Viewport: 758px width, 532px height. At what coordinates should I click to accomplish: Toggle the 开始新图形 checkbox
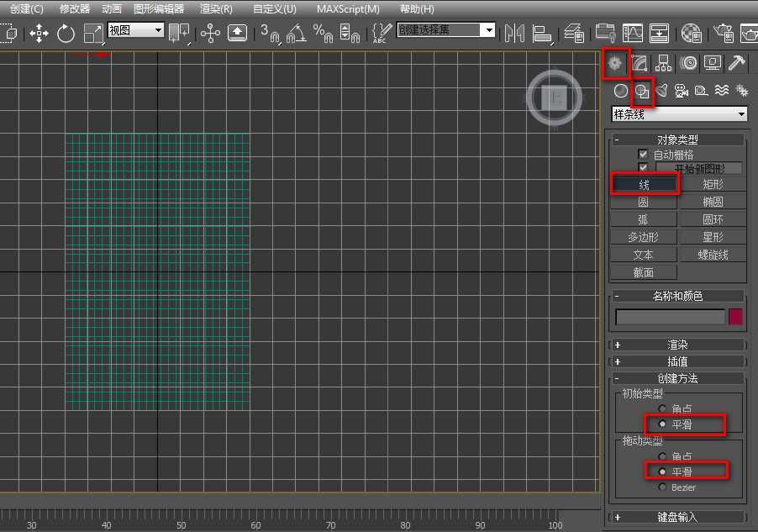643,167
